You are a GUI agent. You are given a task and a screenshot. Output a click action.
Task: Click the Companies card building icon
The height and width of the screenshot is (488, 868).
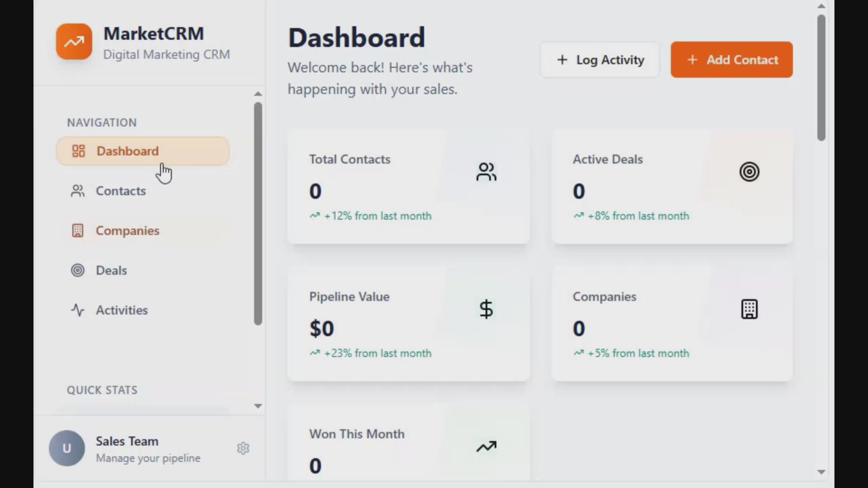tap(749, 309)
